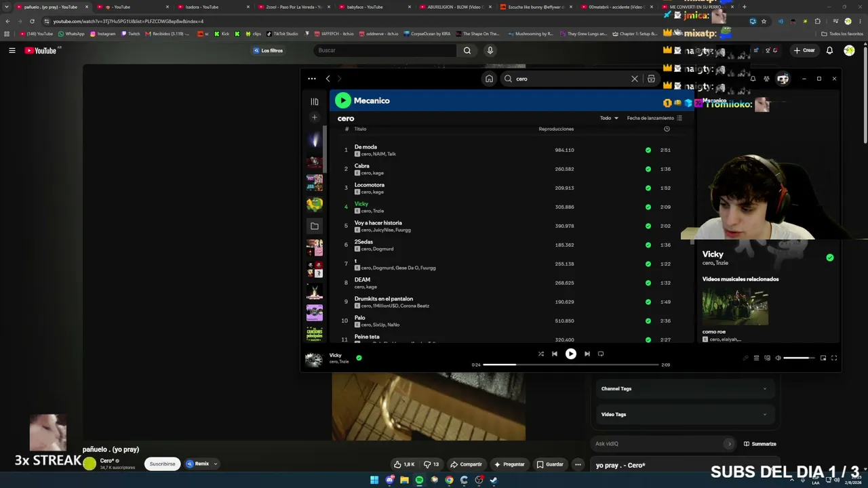Open the Spotify queue icon
Image resolution: width=868 pixels, height=488 pixels.
[x=756, y=358]
